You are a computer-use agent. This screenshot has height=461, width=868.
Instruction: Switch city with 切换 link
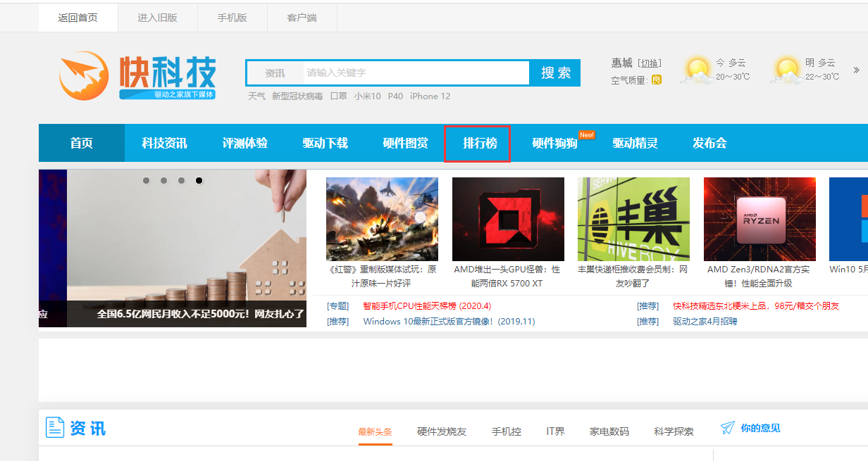click(x=650, y=63)
